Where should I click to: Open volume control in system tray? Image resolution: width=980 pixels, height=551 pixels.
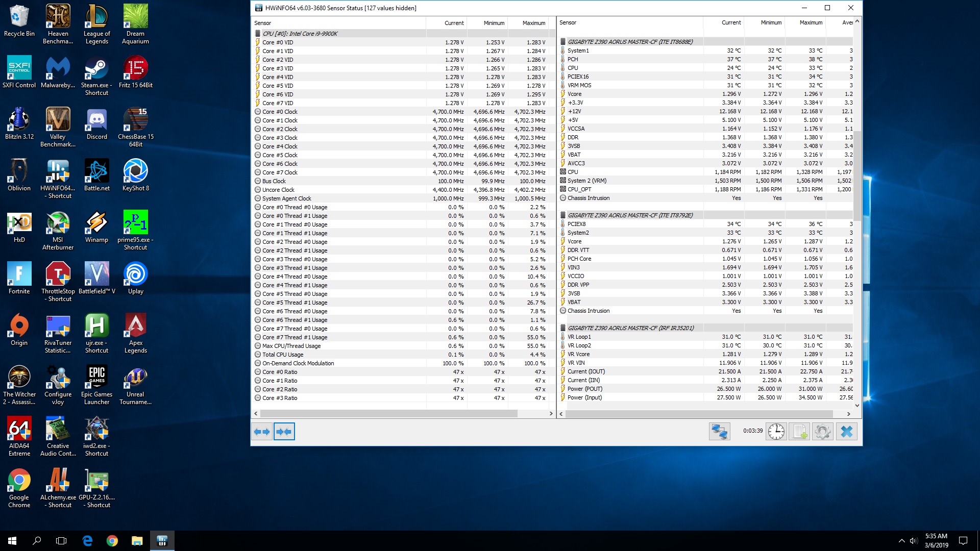pyautogui.click(x=914, y=541)
